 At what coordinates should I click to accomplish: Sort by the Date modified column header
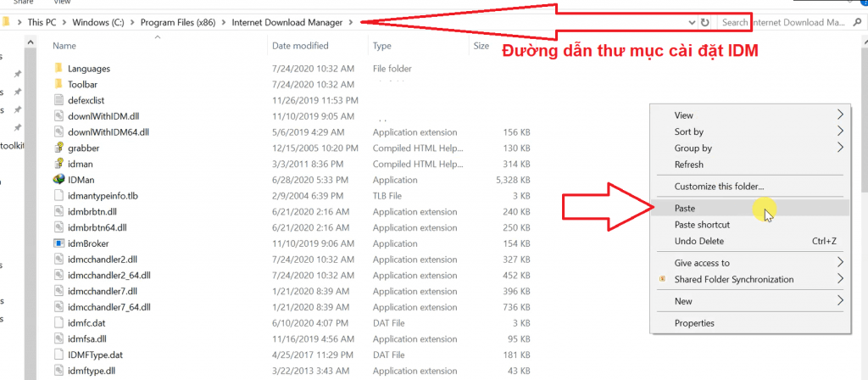(x=300, y=46)
